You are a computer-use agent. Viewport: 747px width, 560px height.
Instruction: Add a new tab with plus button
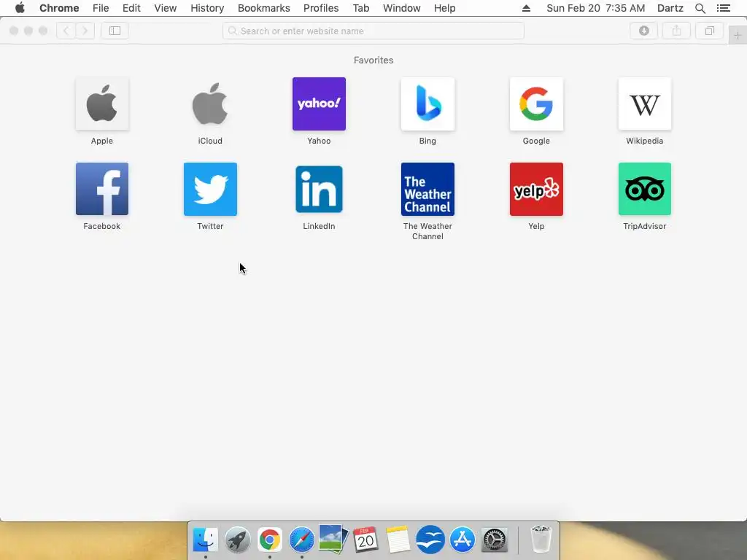[x=738, y=36]
